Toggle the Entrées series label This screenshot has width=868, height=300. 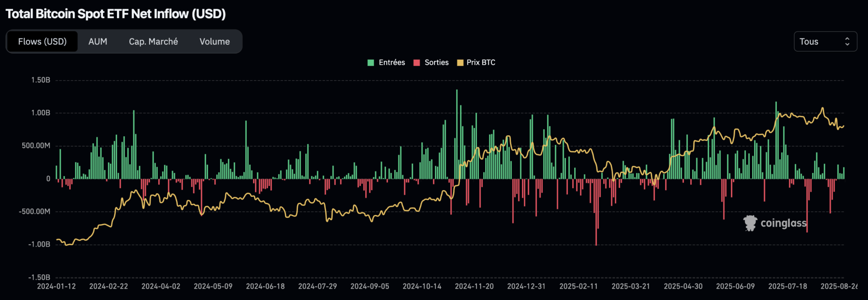point(392,62)
